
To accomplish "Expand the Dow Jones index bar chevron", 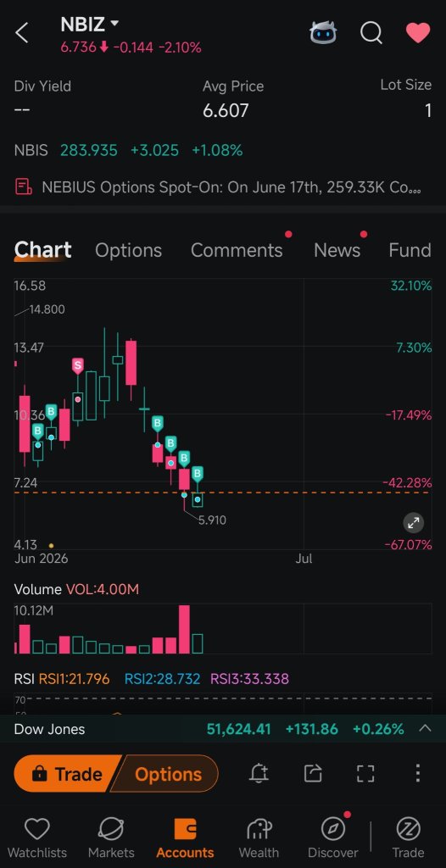I will (425, 728).
